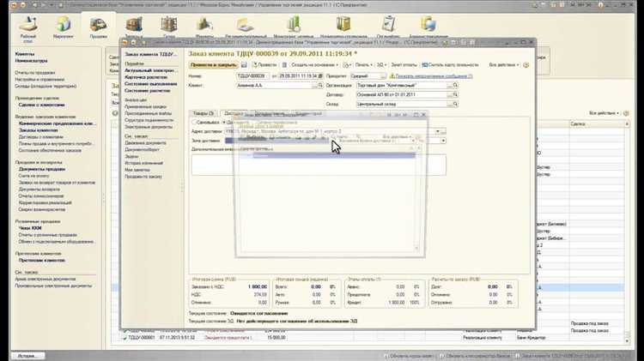Open Карточка расчетов in order navigation panel

[x=146, y=77]
